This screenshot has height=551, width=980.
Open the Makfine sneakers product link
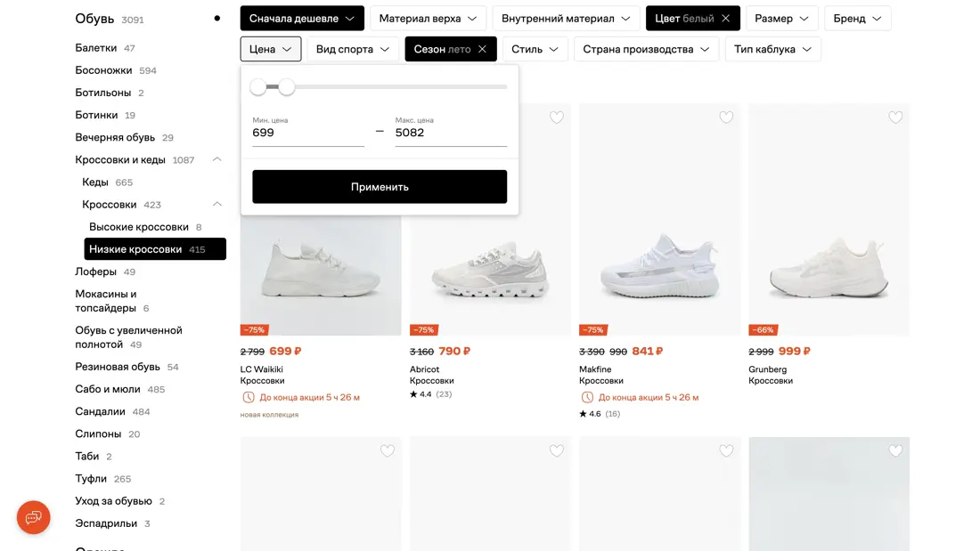click(595, 369)
